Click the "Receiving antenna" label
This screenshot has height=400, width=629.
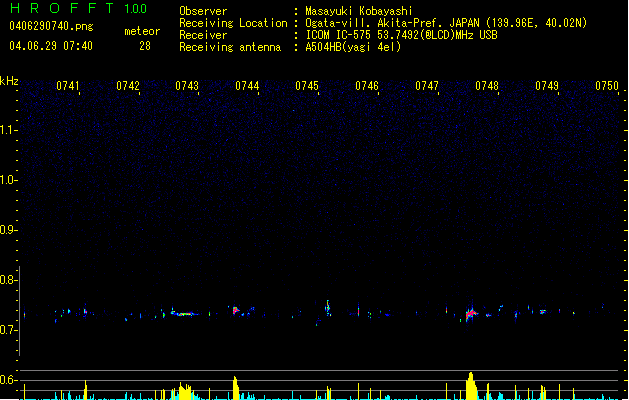click(x=230, y=47)
